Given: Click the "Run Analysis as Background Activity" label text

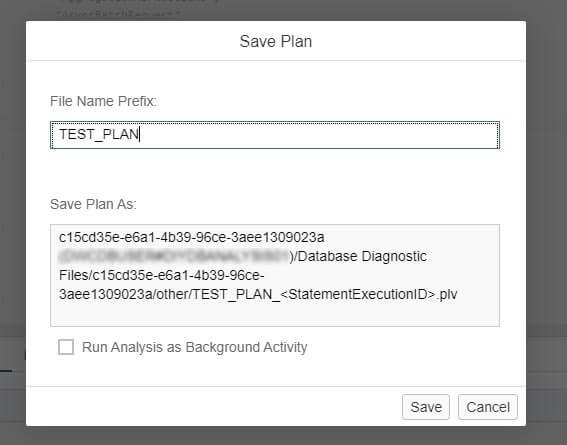Looking at the screenshot, I should 195,347.
